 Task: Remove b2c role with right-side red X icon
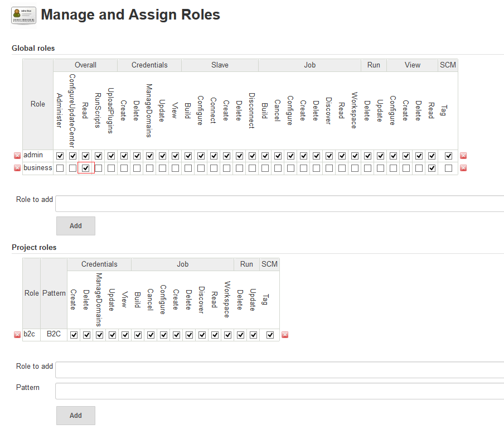(x=285, y=335)
